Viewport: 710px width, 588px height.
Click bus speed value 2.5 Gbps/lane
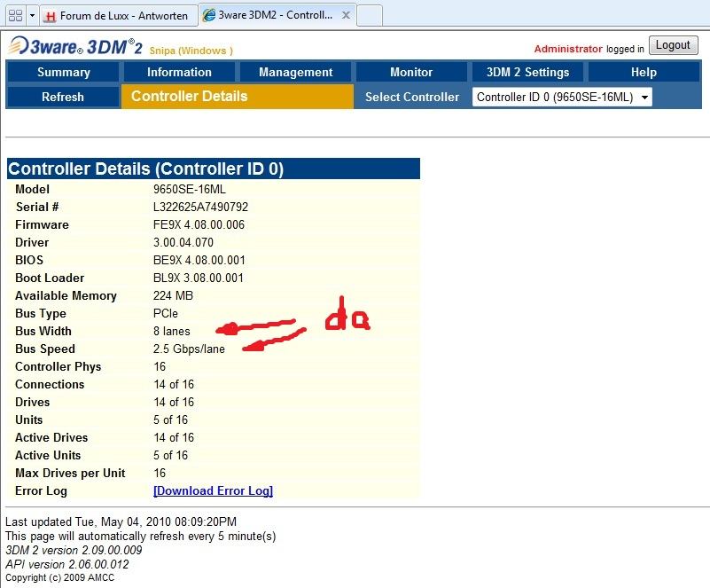click(189, 349)
